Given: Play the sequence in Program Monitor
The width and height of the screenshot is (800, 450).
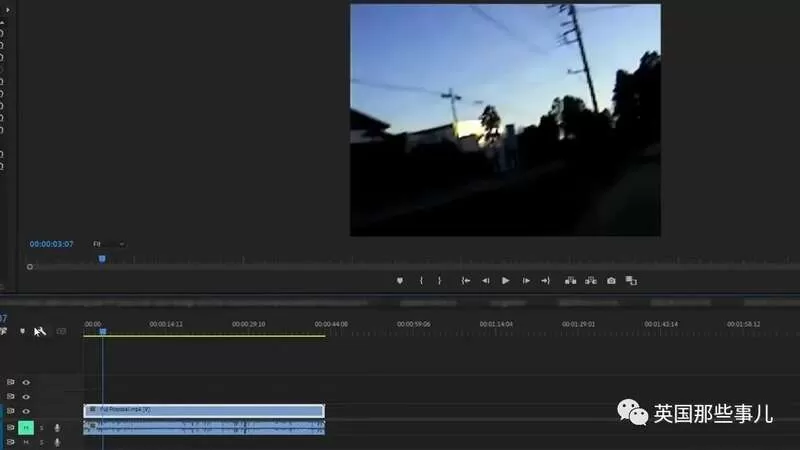Looking at the screenshot, I should [x=506, y=281].
